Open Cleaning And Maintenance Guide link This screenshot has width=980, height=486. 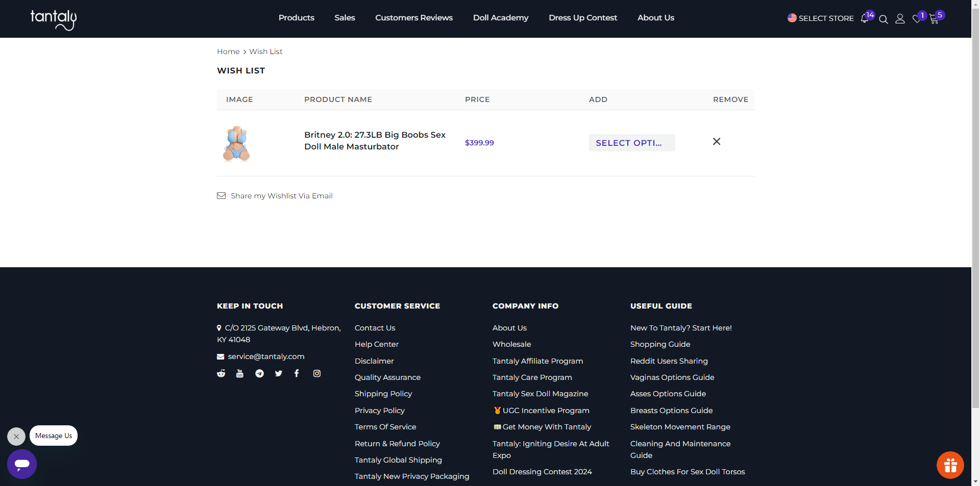[680, 449]
